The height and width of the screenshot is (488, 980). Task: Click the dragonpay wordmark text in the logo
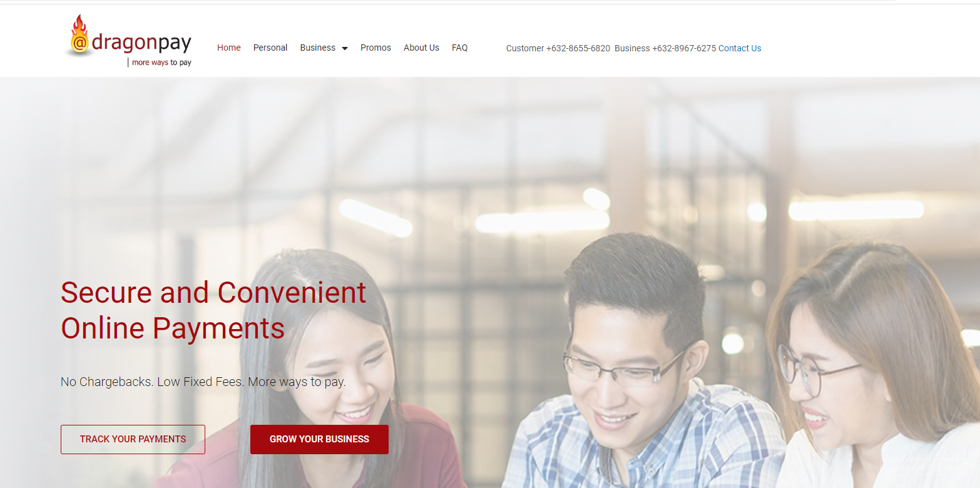coord(141,43)
